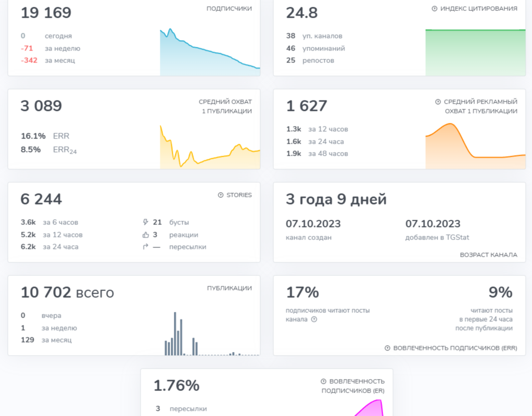The width and height of the screenshot is (532, 416).
Task: Click the '6.2k за 24 часа' row
Action: coord(49,247)
